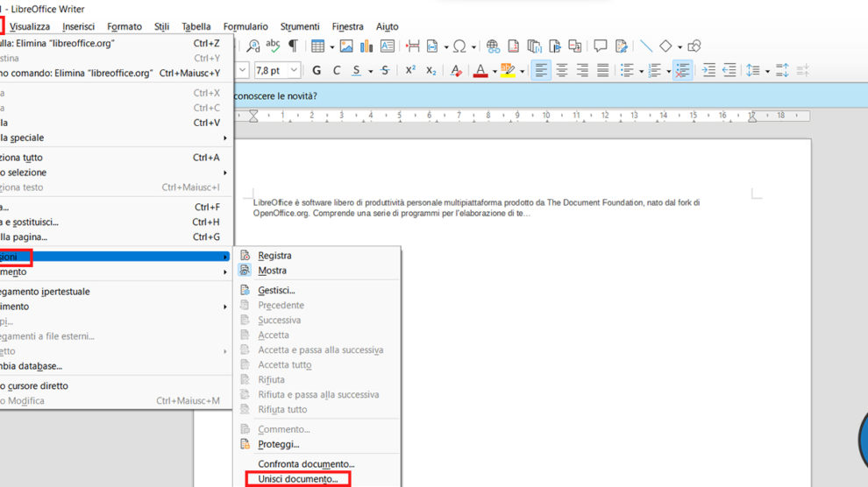Open the Inserisci menu
Viewport: 868px width, 487px height.
click(x=78, y=26)
